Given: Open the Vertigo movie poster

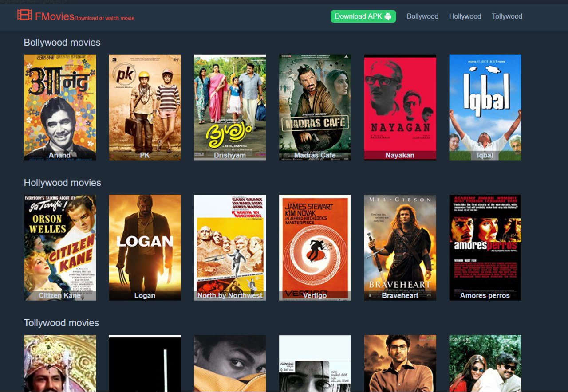Looking at the screenshot, I should tap(315, 247).
